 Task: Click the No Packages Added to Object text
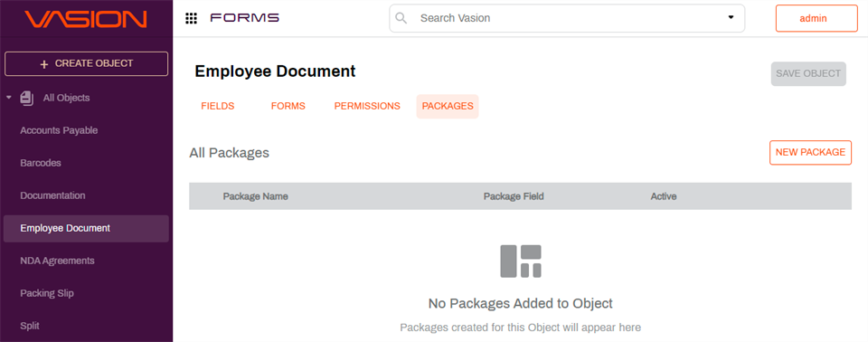[x=521, y=304]
